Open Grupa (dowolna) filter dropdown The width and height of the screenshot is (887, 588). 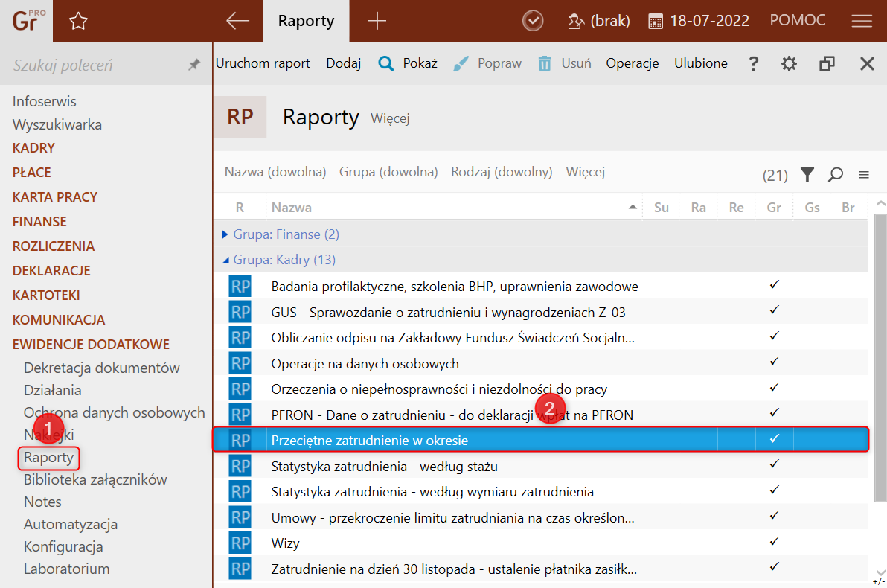pyautogui.click(x=388, y=172)
